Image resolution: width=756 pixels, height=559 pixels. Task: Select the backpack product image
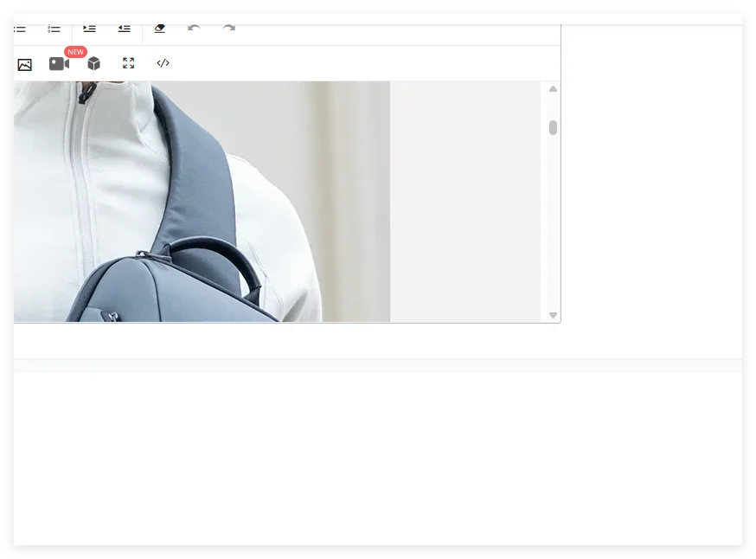tap(202, 201)
